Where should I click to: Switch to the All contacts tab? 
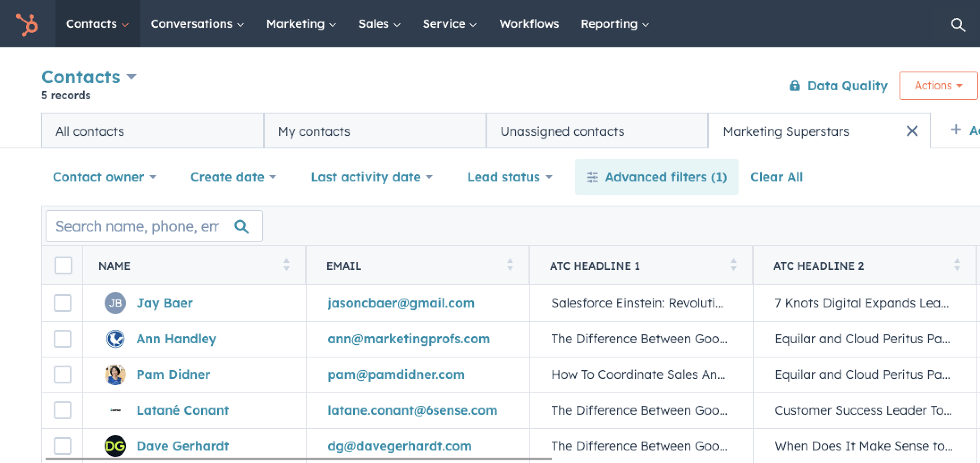click(x=152, y=131)
